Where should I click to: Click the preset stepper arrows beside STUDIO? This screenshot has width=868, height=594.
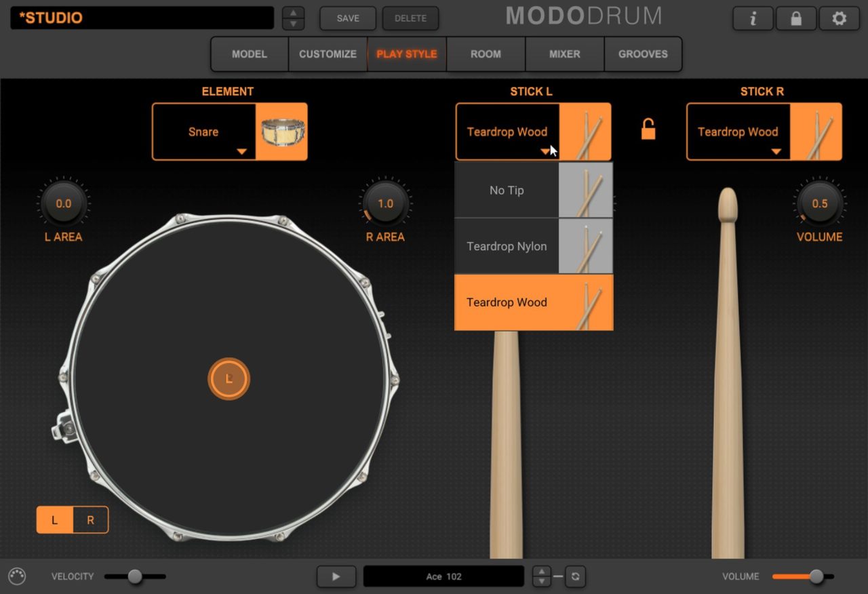[x=293, y=18]
